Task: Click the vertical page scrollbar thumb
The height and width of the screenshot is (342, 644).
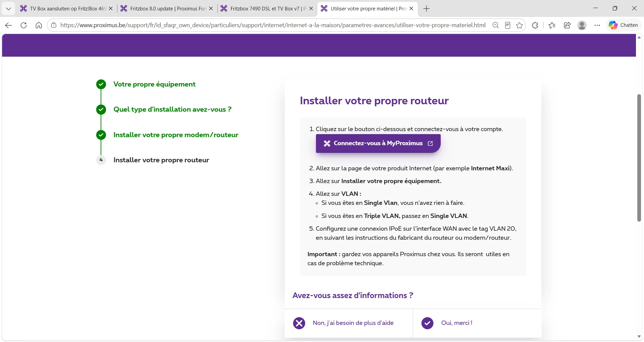Action: coord(639,158)
